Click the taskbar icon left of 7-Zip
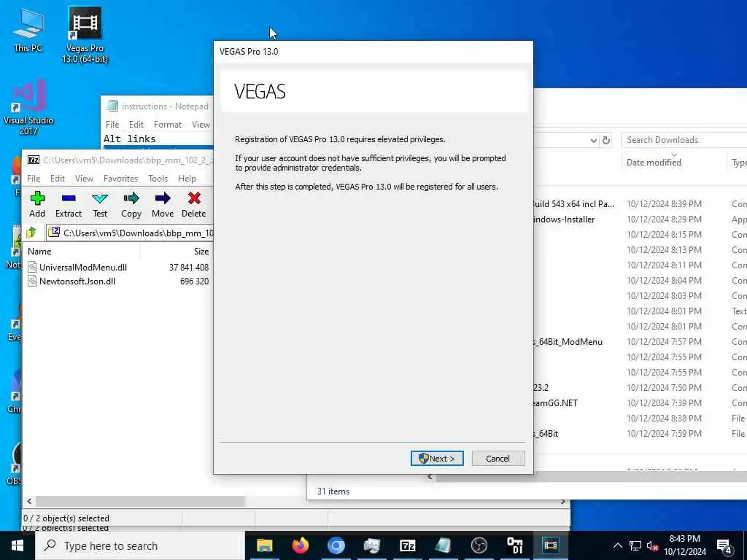Viewport: 747px width, 560px height. click(x=371, y=545)
